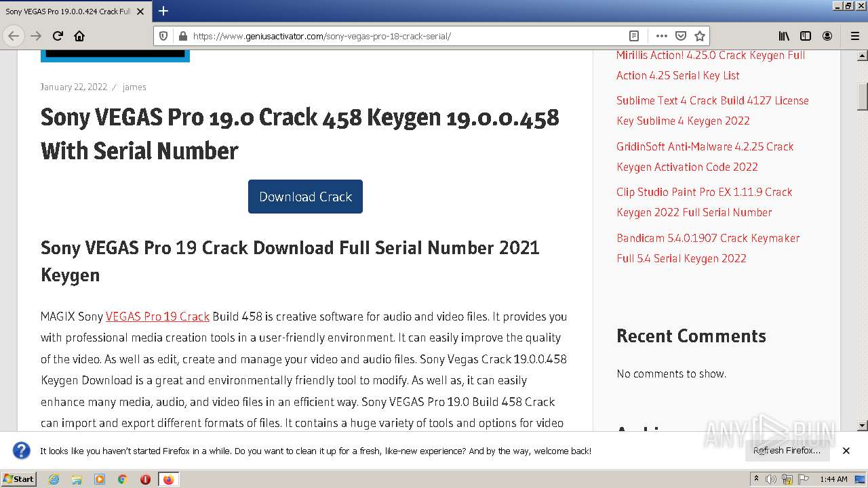Click the 1:44 AM system clock
Screen dimensions: 868x488
(x=833, y=479)
